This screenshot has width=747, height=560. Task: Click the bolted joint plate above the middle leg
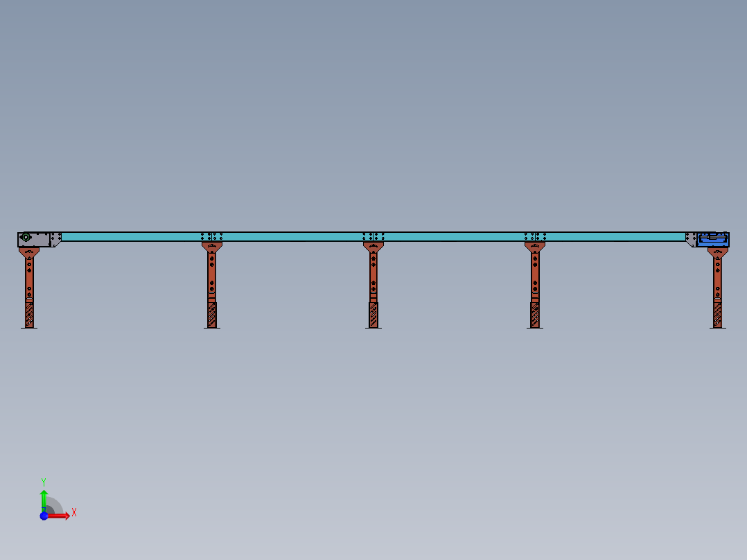point(373,236)
